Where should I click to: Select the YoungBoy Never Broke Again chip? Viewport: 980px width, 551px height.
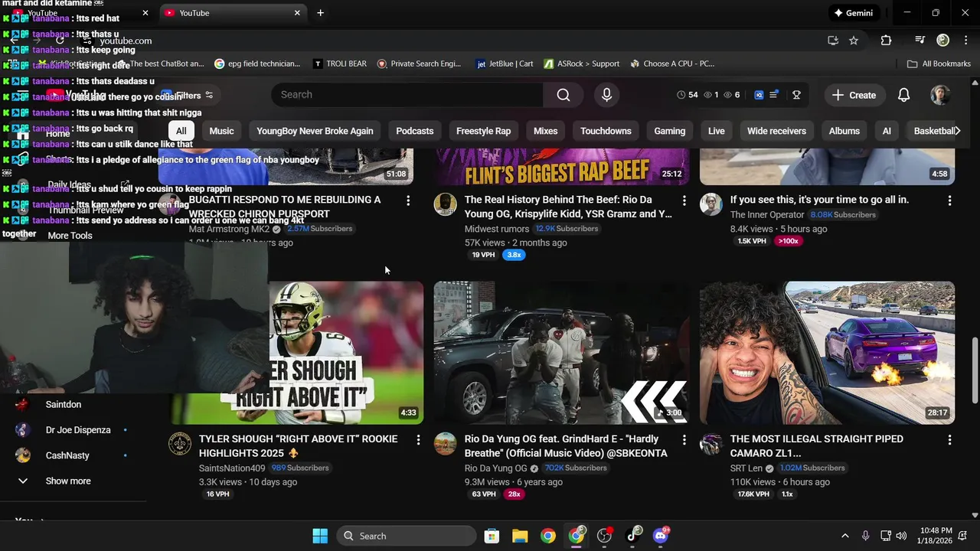pos(315,131)
